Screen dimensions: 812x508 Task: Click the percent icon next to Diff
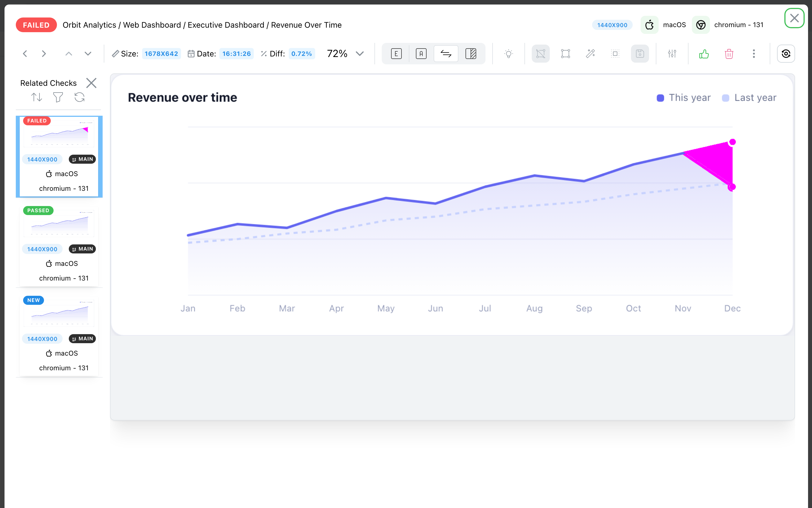(x=264, y=54)
